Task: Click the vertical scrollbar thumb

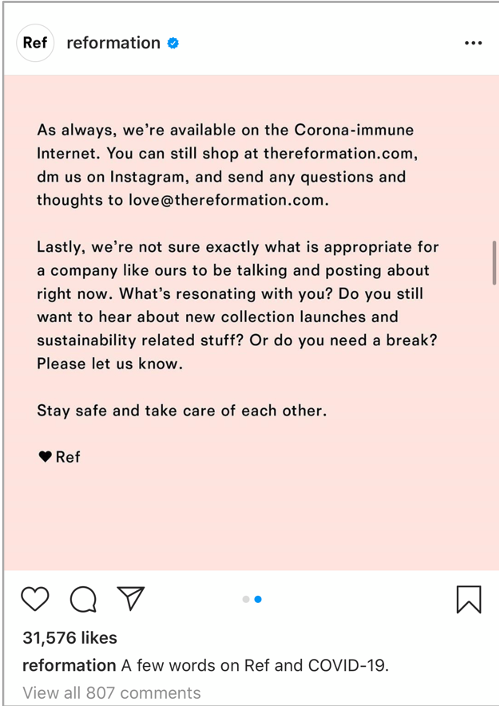Action: click(494, 263)
